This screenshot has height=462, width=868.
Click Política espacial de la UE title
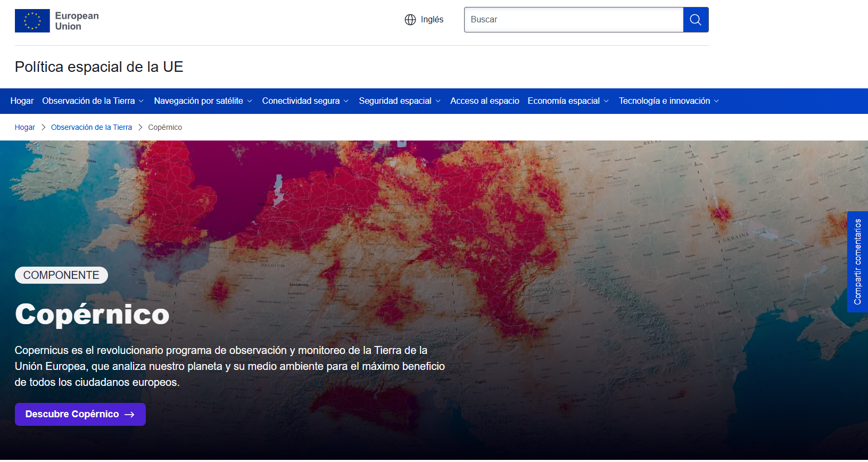[99, 67]
